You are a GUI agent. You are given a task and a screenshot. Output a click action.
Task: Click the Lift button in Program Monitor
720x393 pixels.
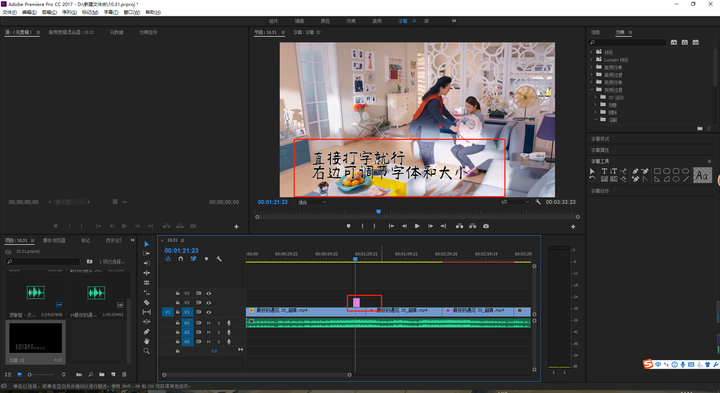click(x=459, y=226)
